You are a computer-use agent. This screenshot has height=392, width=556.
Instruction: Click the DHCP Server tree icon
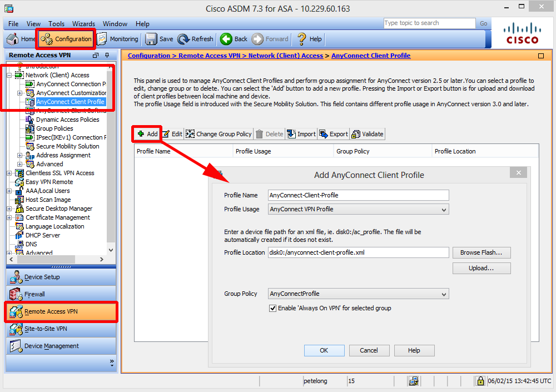coord(19,235)
